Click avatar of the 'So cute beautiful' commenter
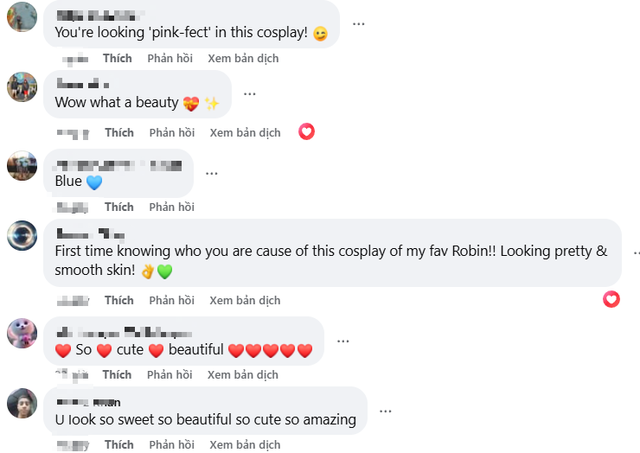The width and height of the screenshot is (640, 453). (22, 332)
